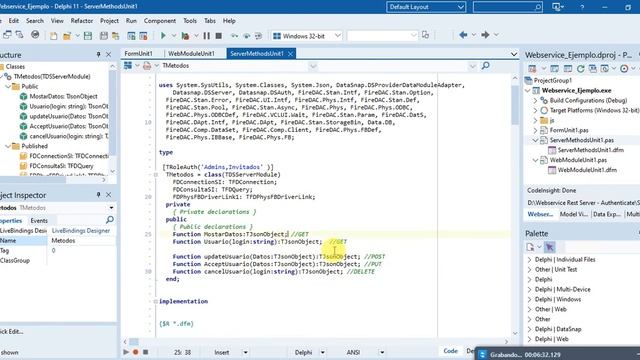Click the Open Project folder icon
Image resolution: width=640 pixels, height=360 pixels.
coord(116,36)
